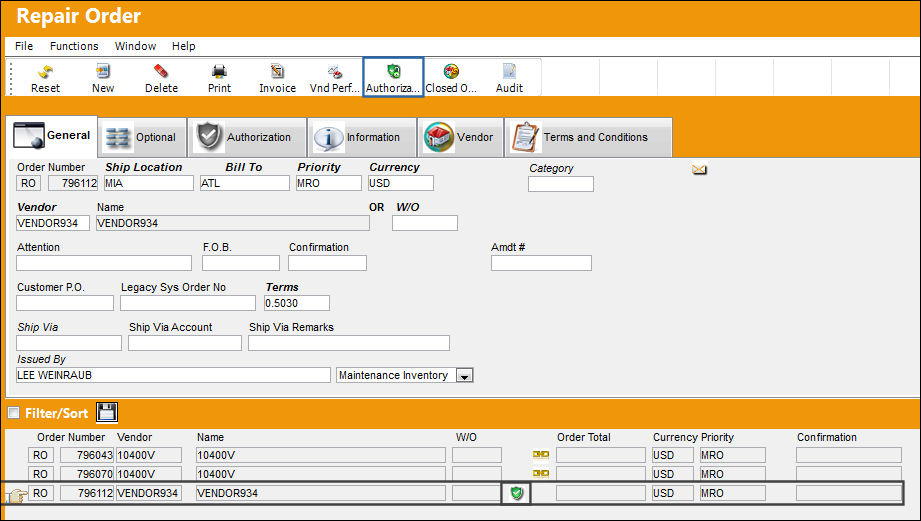Click the Confirmation field in General tab
921x521 pixels.
[x=327, y=263]
